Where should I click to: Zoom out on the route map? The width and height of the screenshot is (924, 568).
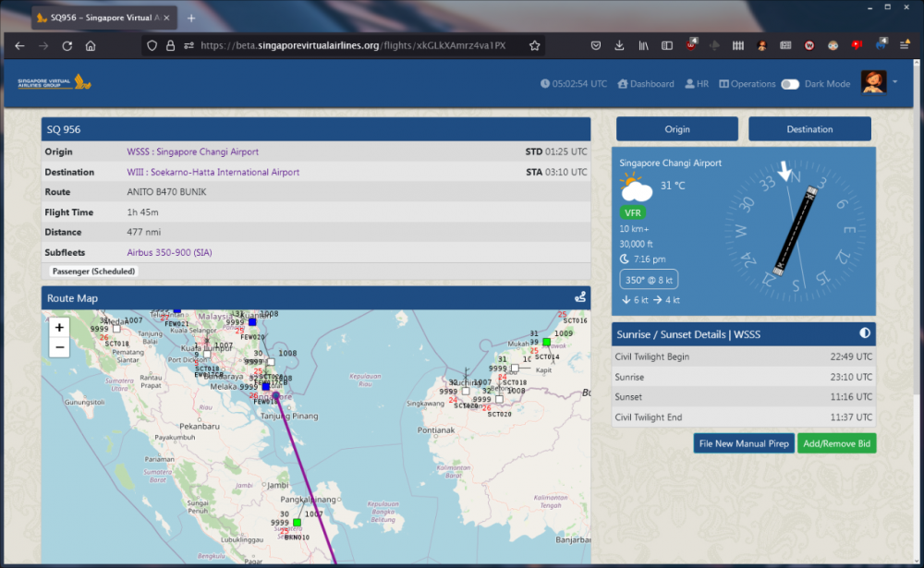(x=59, y=347)
